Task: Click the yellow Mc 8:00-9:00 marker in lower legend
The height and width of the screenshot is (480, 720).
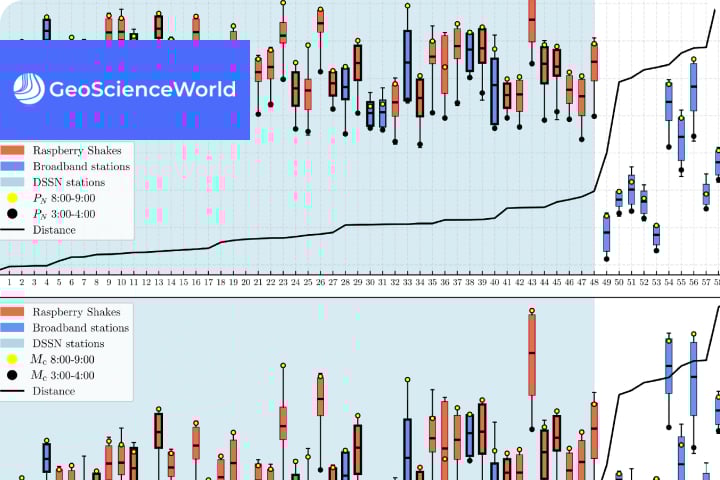Action: 12,359
